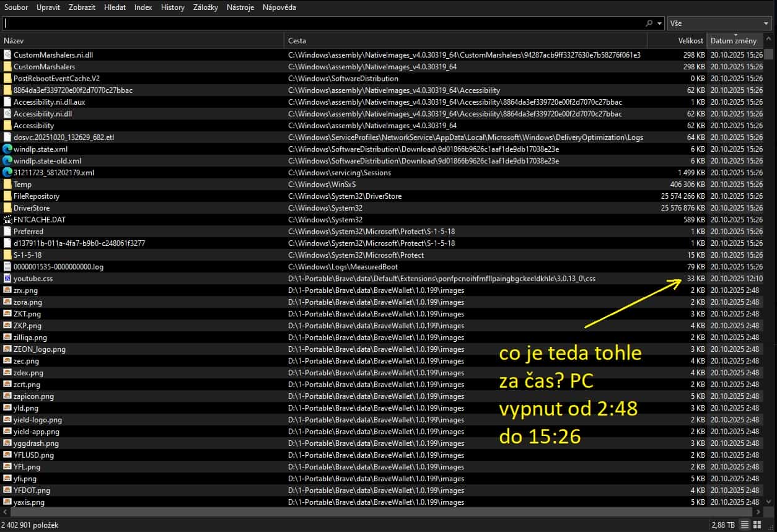Open the Nástroje menu

240,7
